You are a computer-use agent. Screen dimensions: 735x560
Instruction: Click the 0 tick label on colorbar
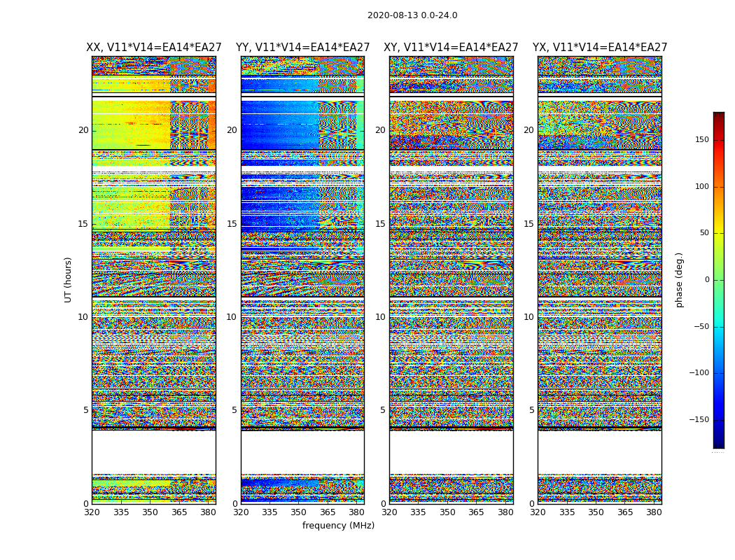707,280
